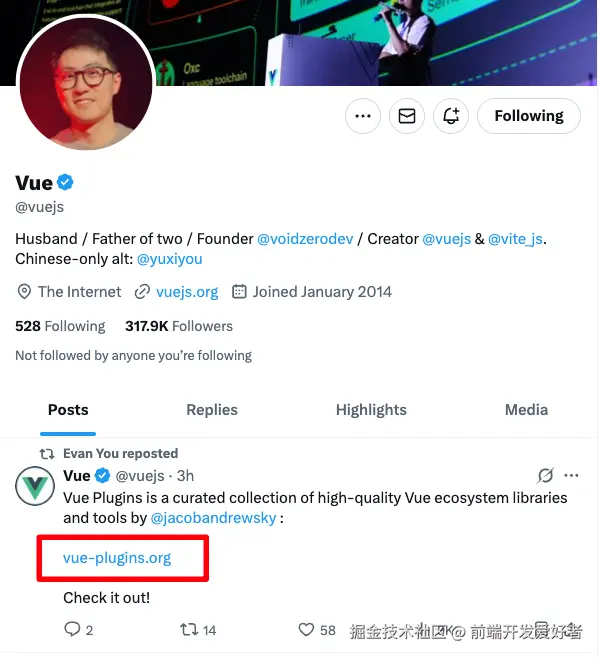The height and width of the screenshot is (658, 600).
Task: View the 528 Following list
Action: point(60,326)
